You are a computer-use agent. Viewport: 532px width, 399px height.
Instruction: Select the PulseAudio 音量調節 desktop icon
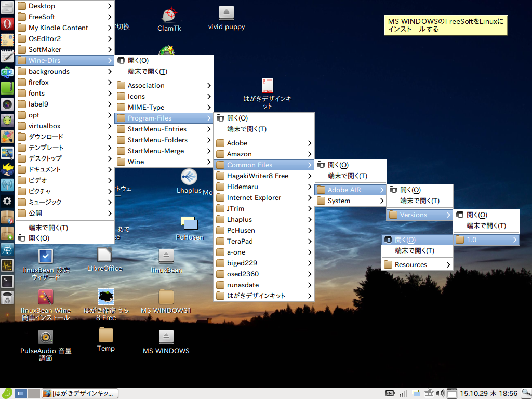(46, 345)
